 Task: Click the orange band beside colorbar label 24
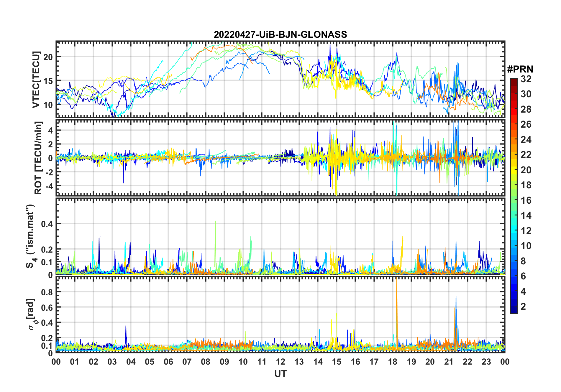[514, 139]
